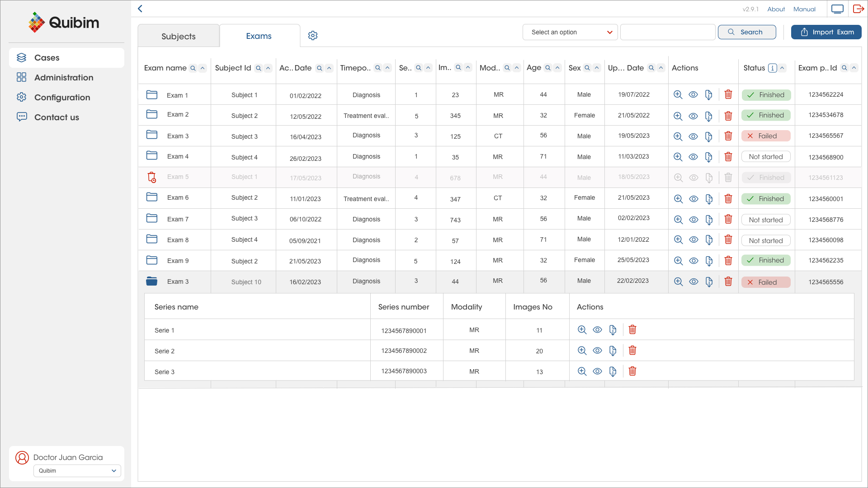The image size is (868, 488).
Task: Select the Cases section in the sidebar
Action: [47, 57]
